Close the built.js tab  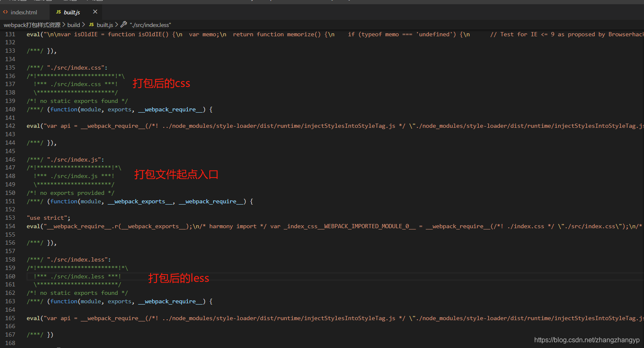coord(95,12)
